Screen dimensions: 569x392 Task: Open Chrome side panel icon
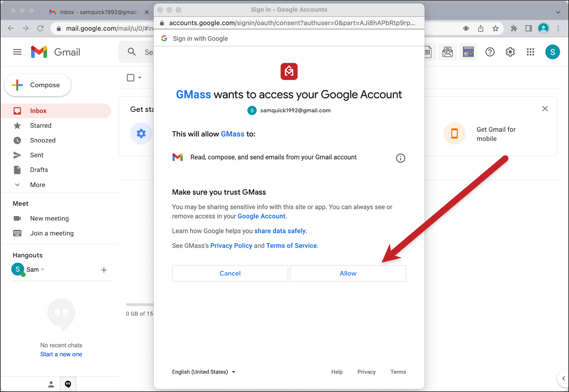(528, 28)
